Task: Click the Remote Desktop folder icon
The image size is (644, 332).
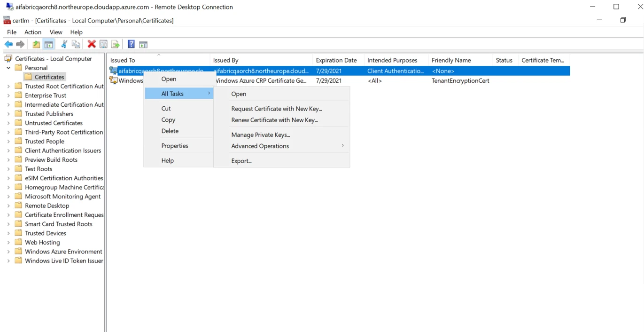Action: click(x=18, y=206)
